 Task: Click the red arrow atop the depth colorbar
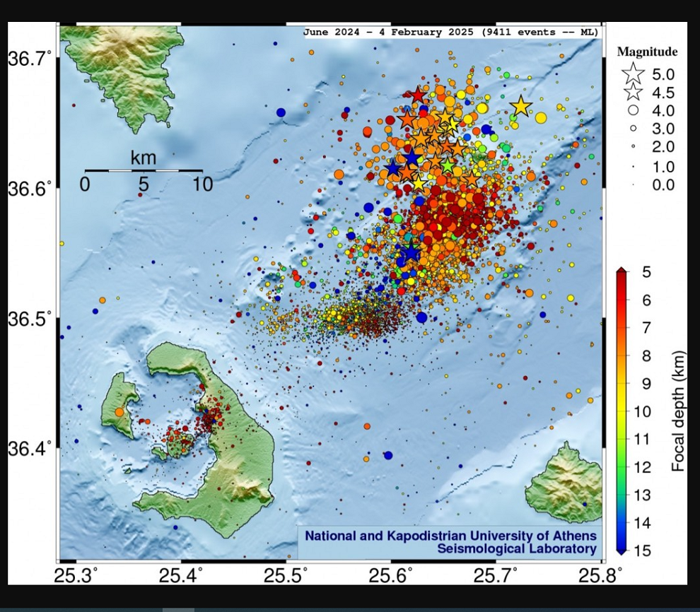coord(622,271)
